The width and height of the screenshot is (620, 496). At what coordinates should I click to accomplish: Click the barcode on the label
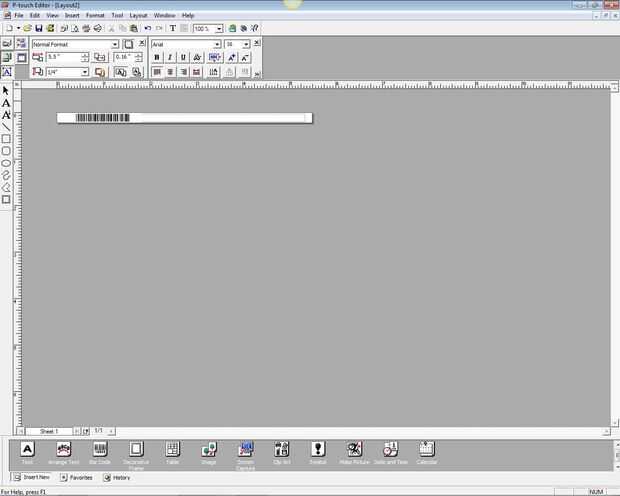[103, 118]
